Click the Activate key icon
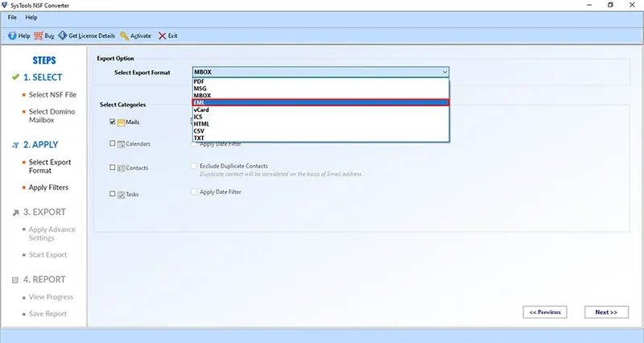This screenshot has height=343, width=644. pyautogui.click(x=125, y=36)
